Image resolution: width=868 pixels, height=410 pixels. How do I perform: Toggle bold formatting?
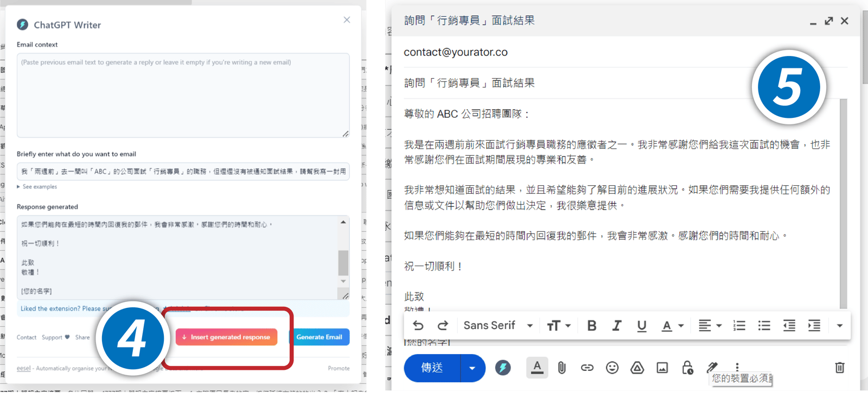[592, 326]
